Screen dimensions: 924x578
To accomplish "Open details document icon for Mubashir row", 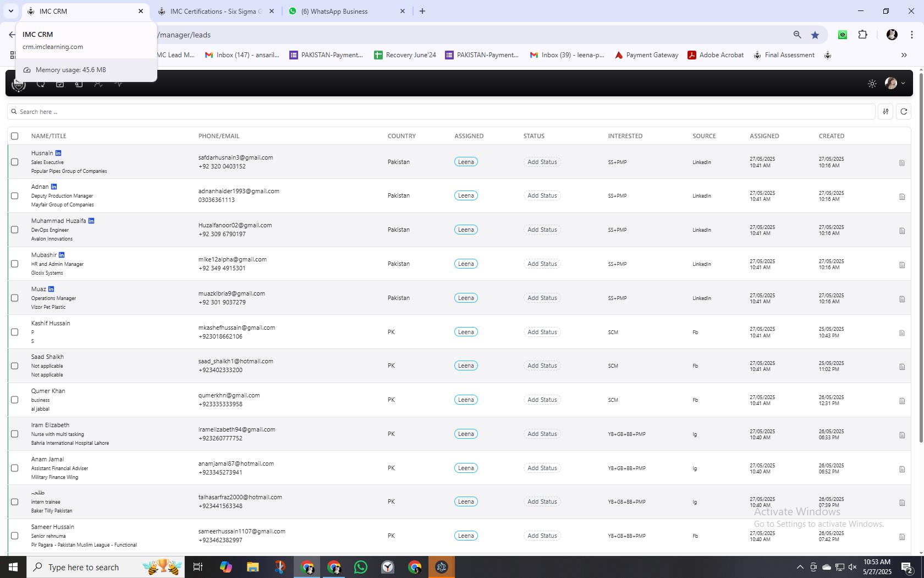I will tap(902, 265).
